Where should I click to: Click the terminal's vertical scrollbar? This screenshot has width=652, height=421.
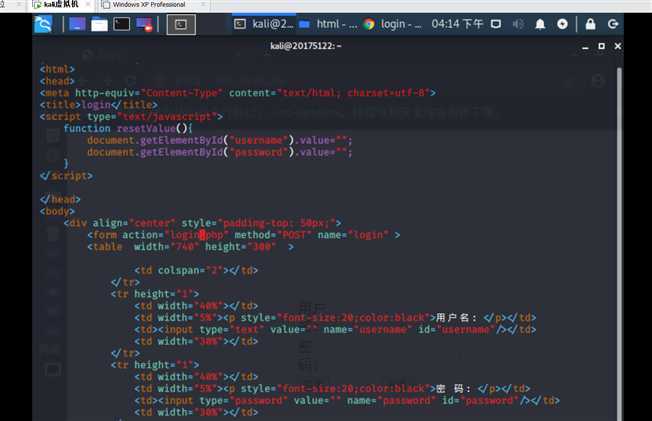619,244
